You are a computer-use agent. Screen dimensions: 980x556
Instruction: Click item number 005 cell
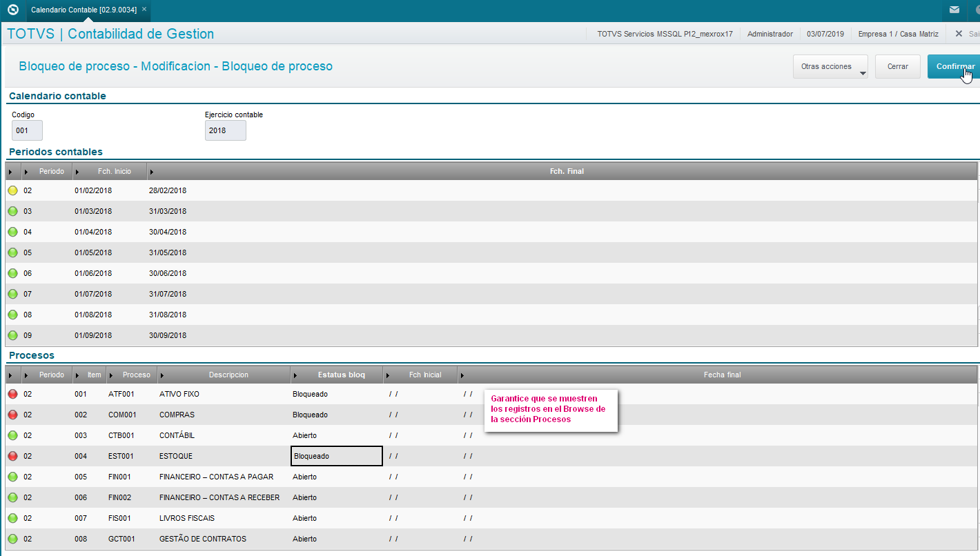[x=81, y=477]
